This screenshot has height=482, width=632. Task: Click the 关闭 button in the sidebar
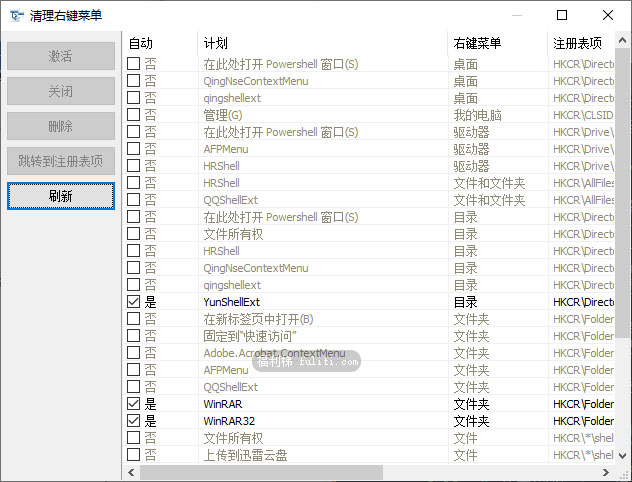(x=60, y=91)
